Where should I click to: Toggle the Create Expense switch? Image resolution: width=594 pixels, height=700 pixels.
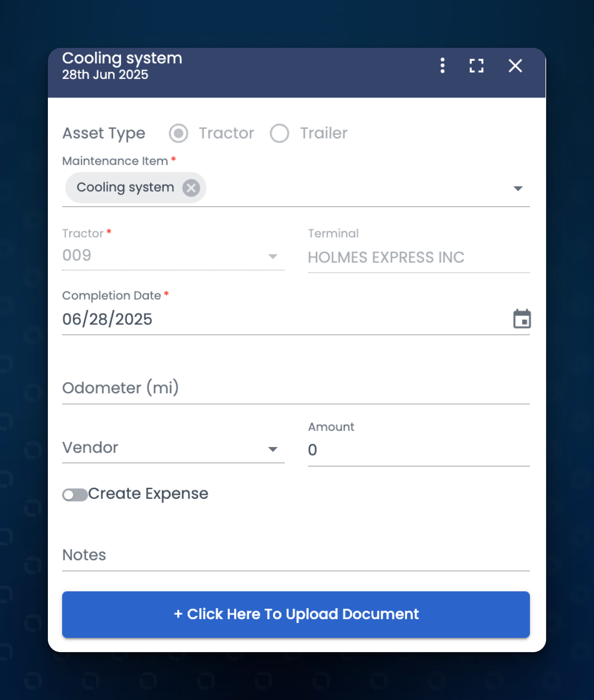pos(75,495)
